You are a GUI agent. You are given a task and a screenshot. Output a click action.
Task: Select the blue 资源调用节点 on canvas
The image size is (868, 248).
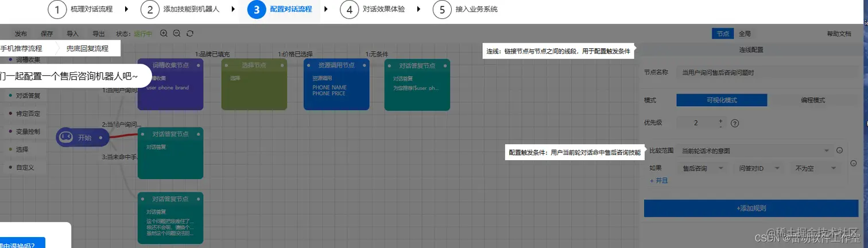[x=336, y=84]
